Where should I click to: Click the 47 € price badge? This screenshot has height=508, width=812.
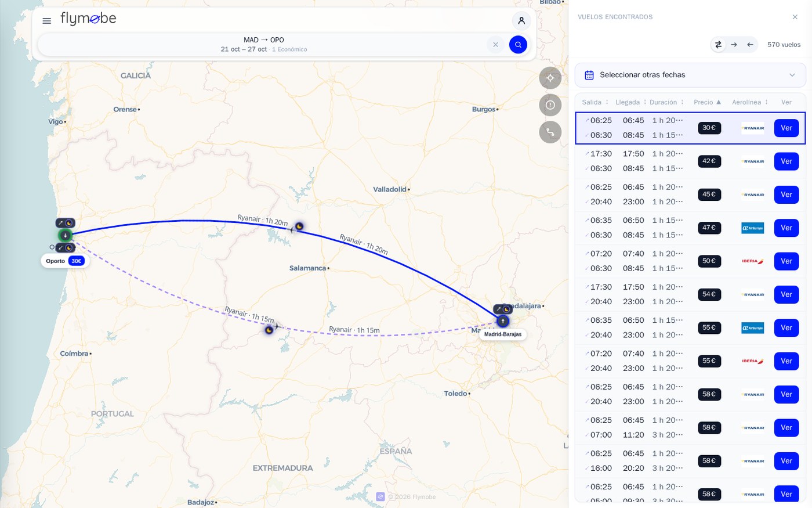709,228
